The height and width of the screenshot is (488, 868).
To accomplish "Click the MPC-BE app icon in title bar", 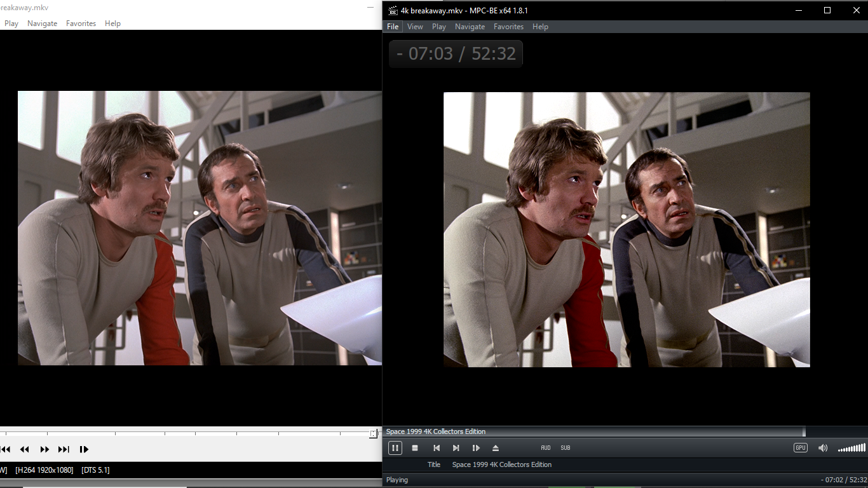I will pyautogui.click(x=393, y=10).
